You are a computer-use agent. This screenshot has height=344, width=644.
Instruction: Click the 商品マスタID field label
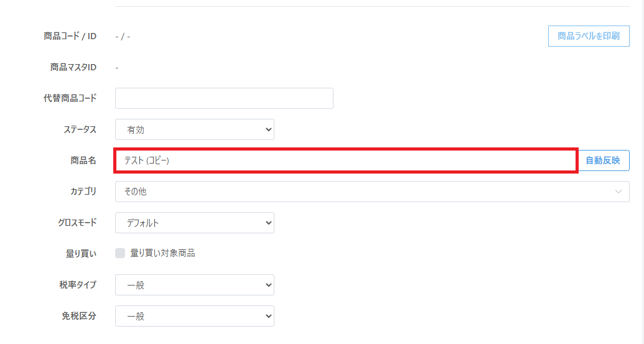pyautogui.click(x=73, y=67)
